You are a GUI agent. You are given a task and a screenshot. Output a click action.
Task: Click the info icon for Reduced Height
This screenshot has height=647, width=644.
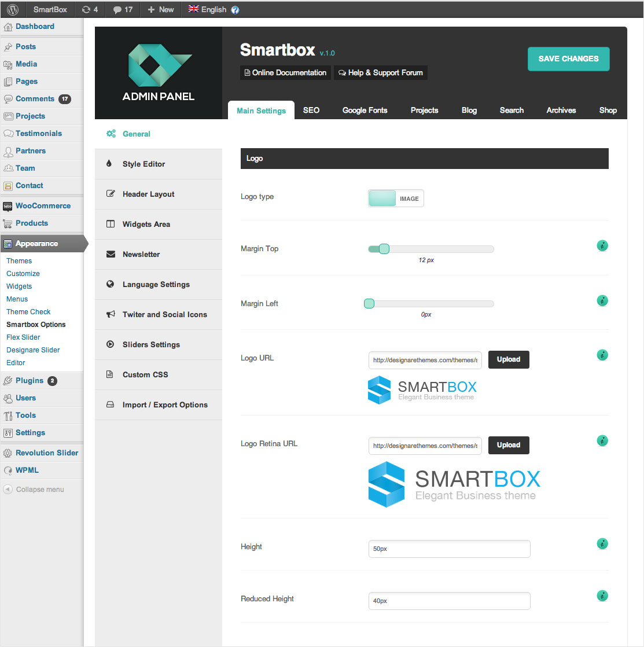602,595
